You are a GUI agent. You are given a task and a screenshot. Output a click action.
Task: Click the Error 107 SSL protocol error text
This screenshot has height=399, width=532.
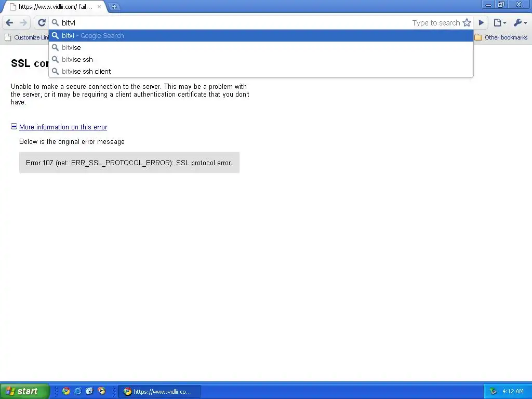click(x=129, y=163)
